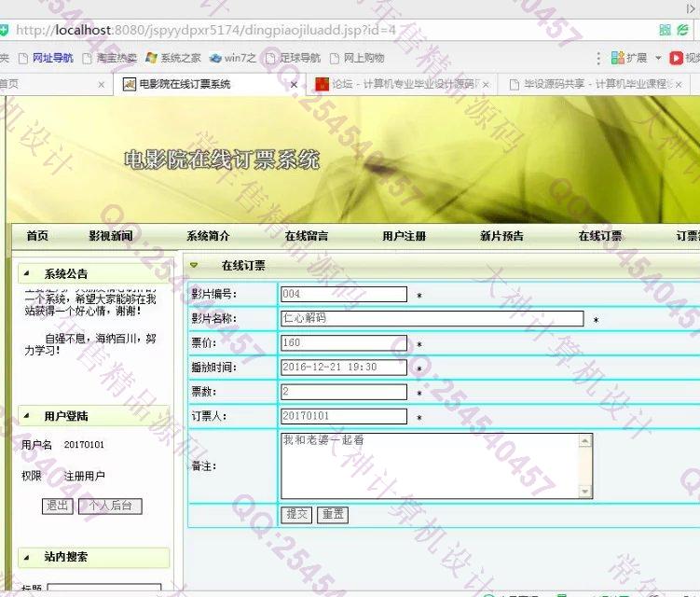Click the 备注 textarea scroll down arrow

pos(584,492)
